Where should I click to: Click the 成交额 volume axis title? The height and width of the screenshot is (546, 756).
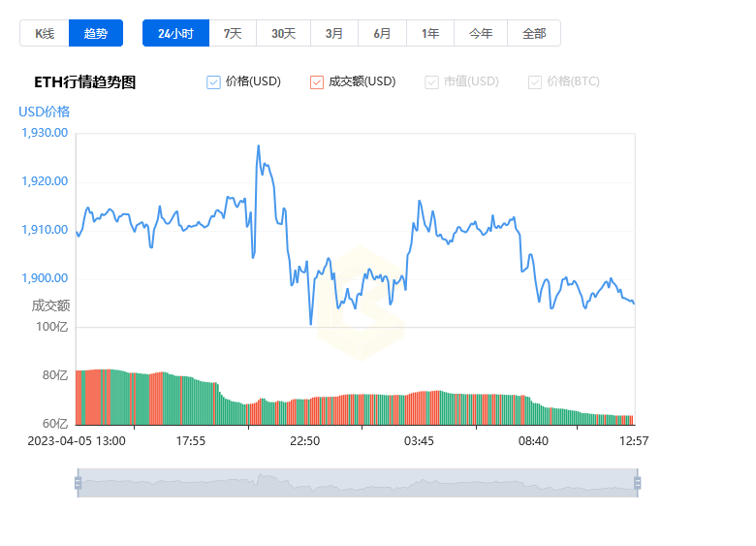[x=50, y=305]
